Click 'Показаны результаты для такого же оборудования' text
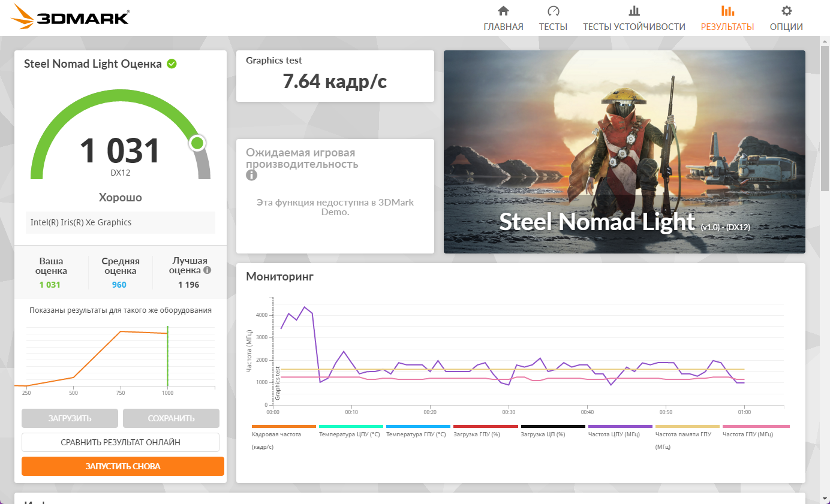This screenshot has height=504, width=830. pyautogui.click(x=121, y=310)
